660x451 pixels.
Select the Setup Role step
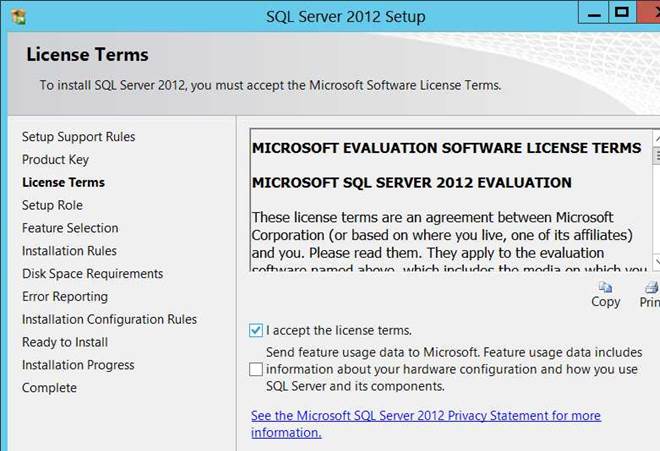pyautogui.click(x=52, y=205)
